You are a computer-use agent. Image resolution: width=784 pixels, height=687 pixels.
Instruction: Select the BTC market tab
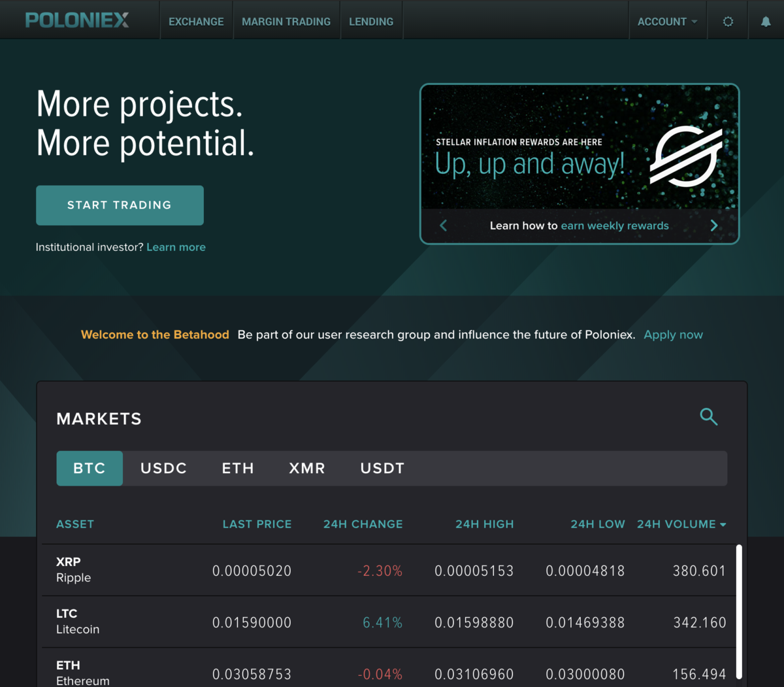click(x=90, y=468)
